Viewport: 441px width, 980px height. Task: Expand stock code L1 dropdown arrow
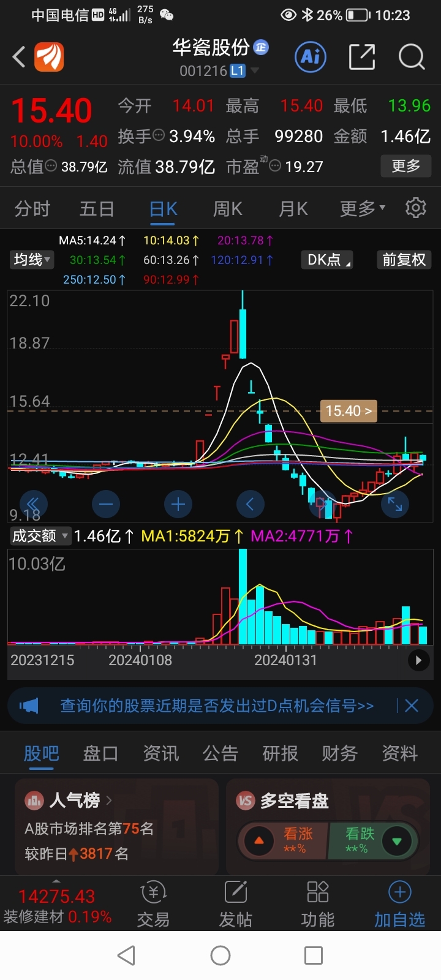pos(255,70)
